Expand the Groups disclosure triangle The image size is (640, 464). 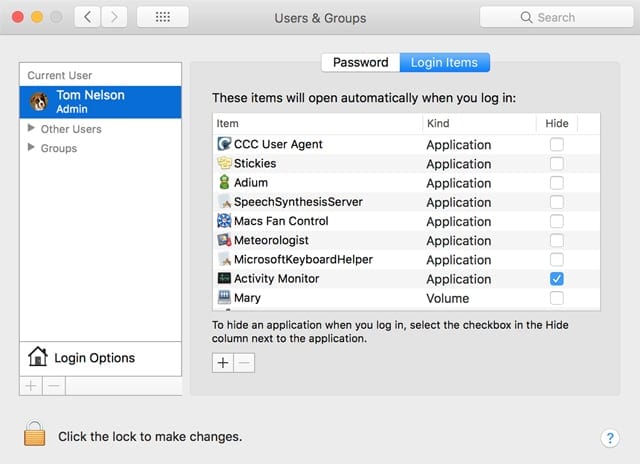(32, 148)
